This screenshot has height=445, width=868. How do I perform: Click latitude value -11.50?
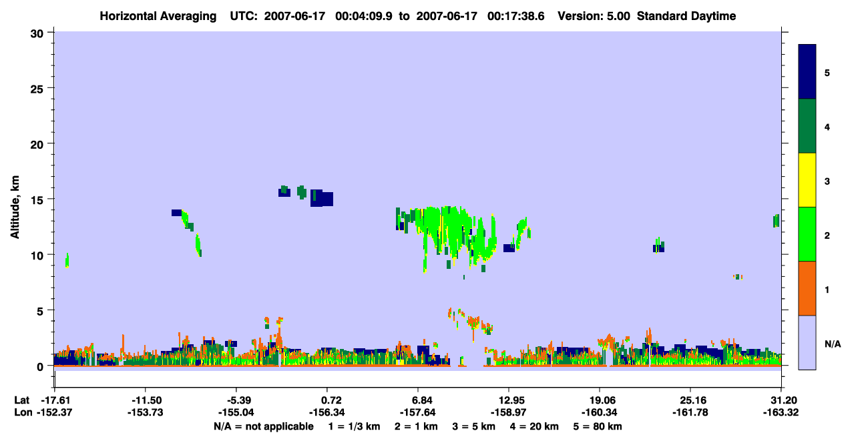tap(146, 400)
